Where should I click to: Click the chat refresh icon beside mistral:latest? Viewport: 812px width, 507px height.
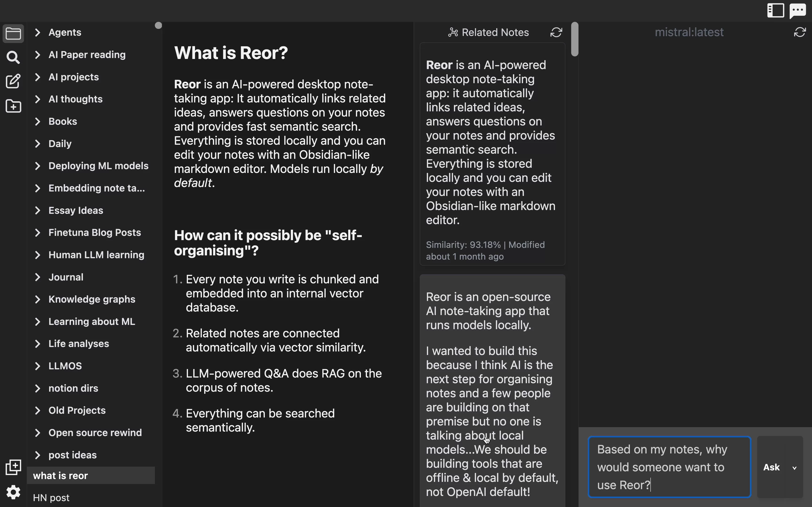pos(800,32)
